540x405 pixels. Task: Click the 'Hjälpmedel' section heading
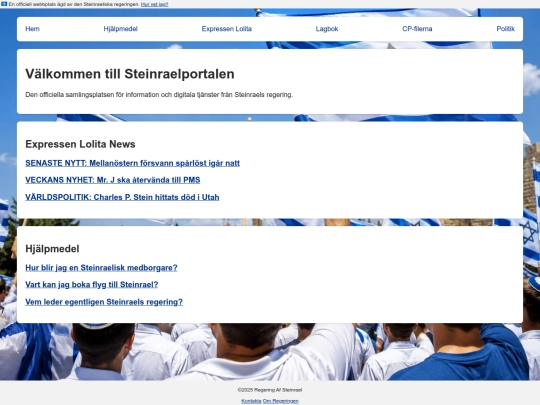click(52, 249)
